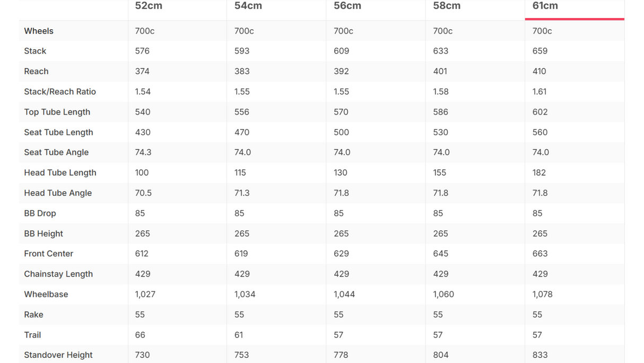Click the Standover Height row label
644x363 pixels.
tap(58, 355)
